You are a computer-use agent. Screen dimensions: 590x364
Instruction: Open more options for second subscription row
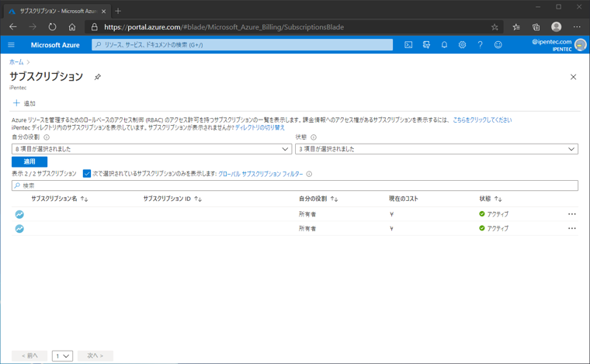572,228
